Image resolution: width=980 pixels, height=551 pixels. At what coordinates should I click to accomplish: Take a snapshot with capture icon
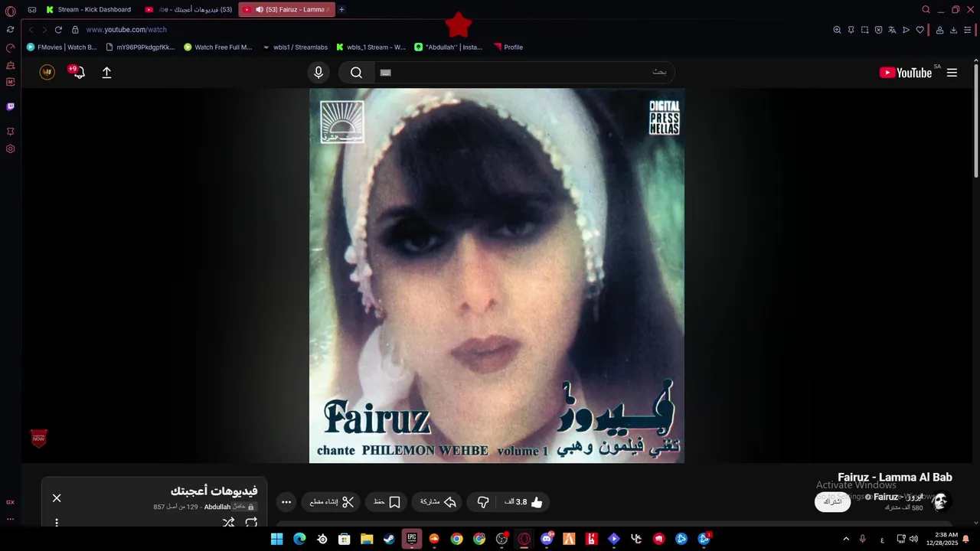[x=864, y=30]
